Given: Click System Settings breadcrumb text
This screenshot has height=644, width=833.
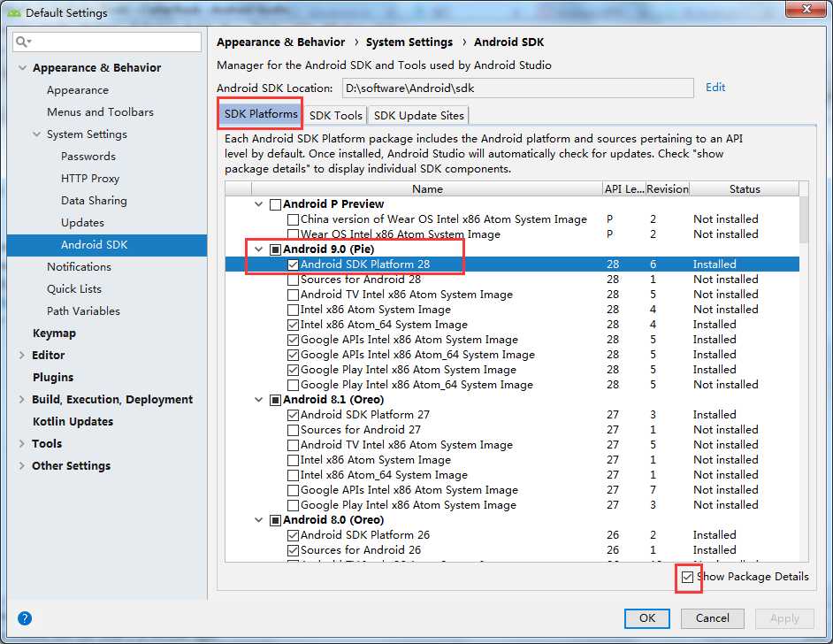Looking at the screenshot, I should click(x=409, y=42).
